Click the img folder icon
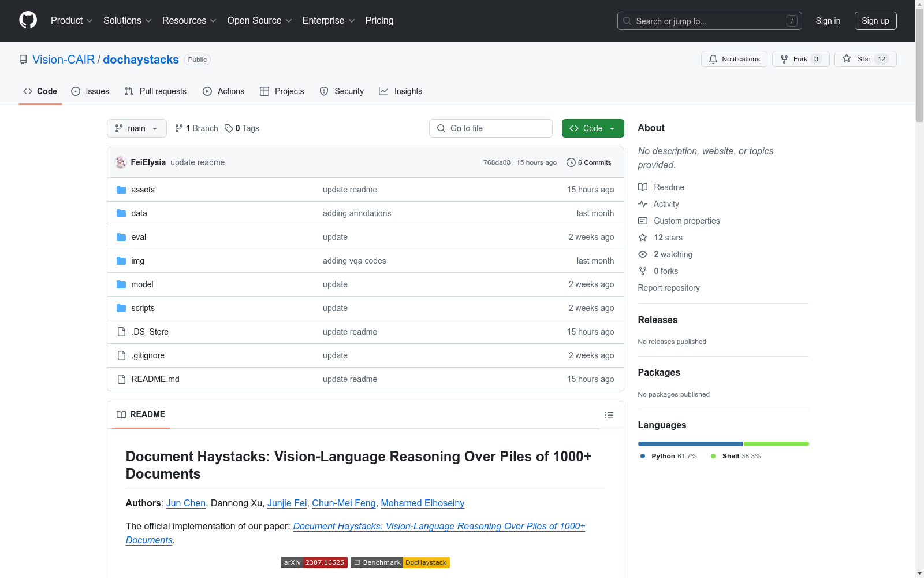This screenshot has width=924, height=578. [121, 261]
